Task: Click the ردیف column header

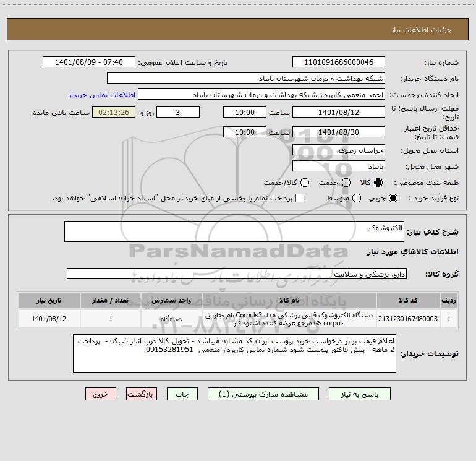Action: point(449,300)
